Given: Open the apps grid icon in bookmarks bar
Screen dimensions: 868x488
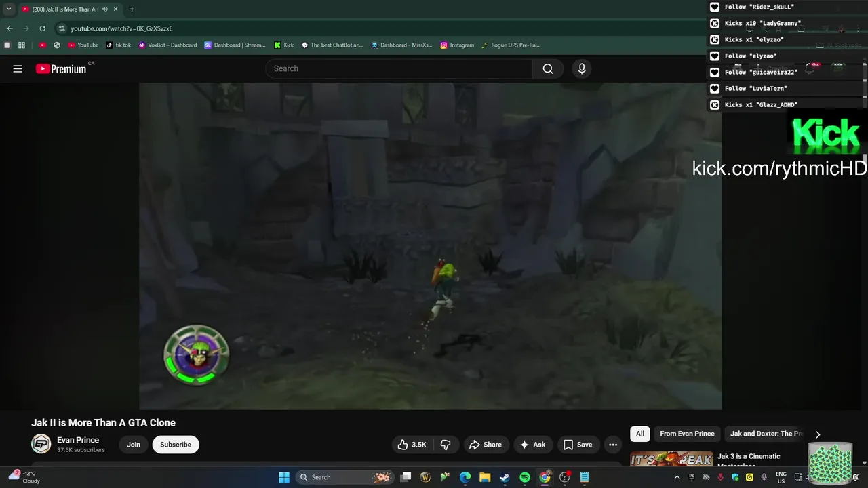Looking at the screenshot, I should (x=22, y=45).
